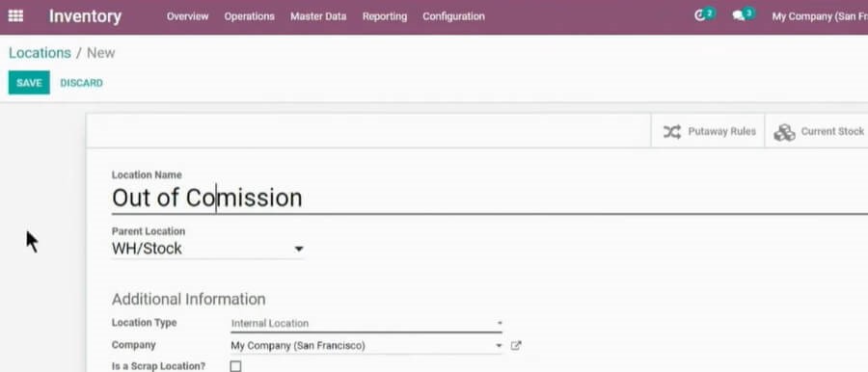
Task: Click the Parent Location WH/Stock field
Action: pos(207,249)
